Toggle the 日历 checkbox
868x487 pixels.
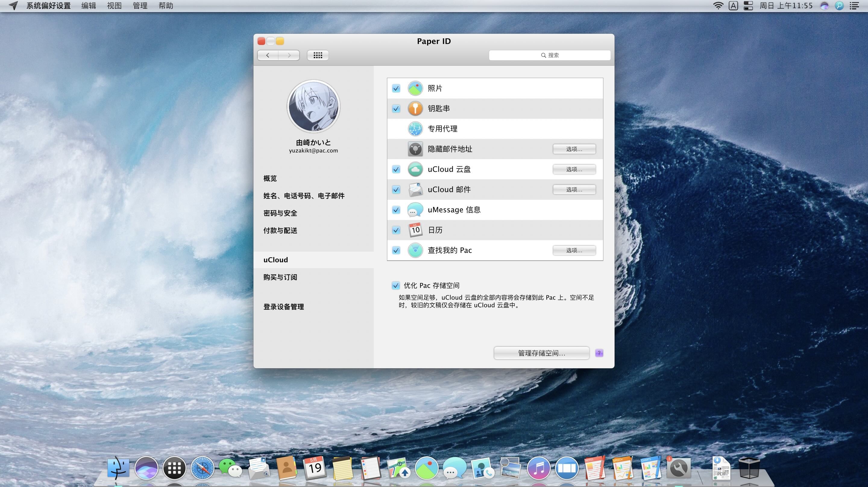pos(396,230)
